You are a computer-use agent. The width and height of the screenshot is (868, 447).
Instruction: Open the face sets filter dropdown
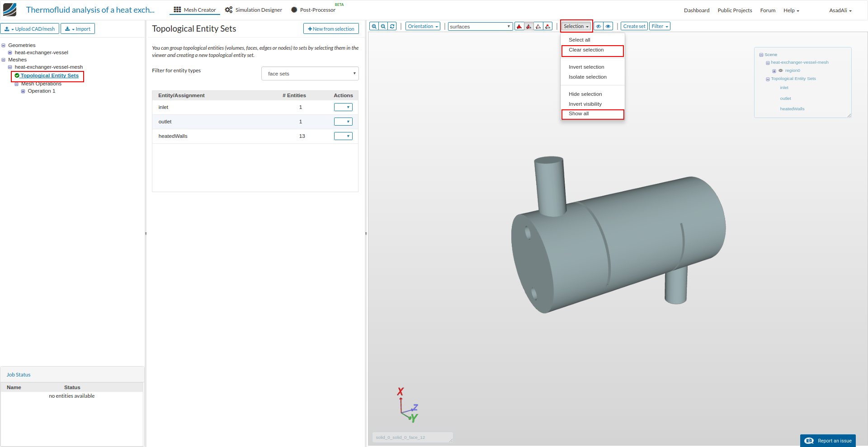click(x=310, y=74)
